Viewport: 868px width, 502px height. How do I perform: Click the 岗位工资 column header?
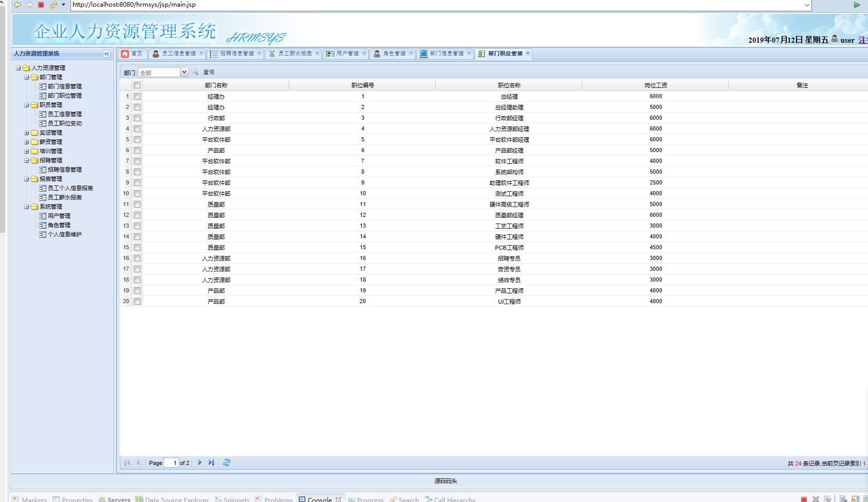(x=655, y=85)
